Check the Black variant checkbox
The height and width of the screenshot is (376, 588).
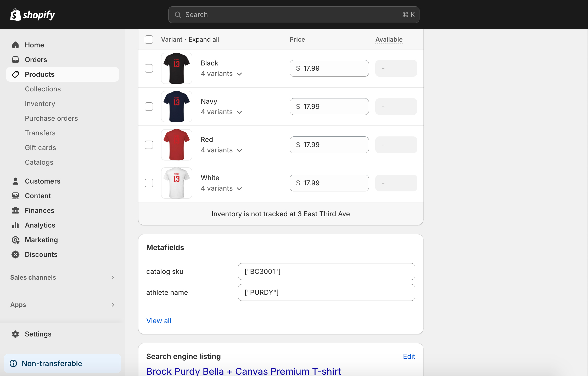tap(149, 68)
